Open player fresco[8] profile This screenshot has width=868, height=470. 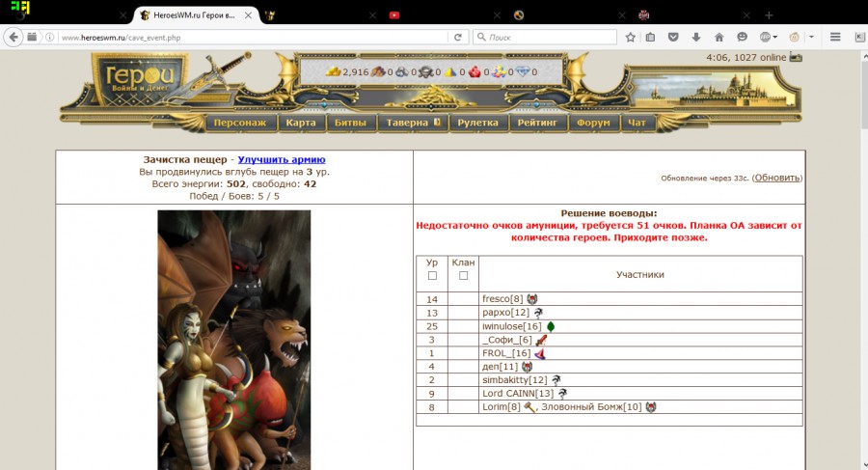click(x=502, y=299)
